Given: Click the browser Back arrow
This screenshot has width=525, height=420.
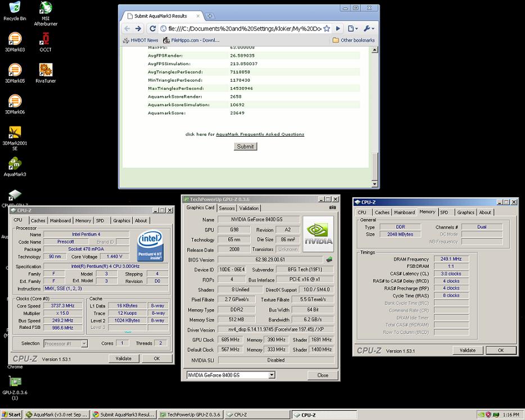Looking at the screenshot, I should [x=127, y=29].
